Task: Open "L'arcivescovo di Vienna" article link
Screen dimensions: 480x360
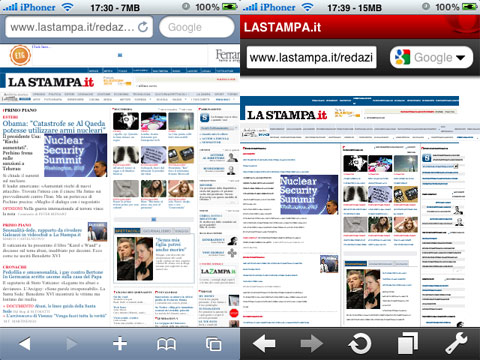Action: (x=56, y=315)
